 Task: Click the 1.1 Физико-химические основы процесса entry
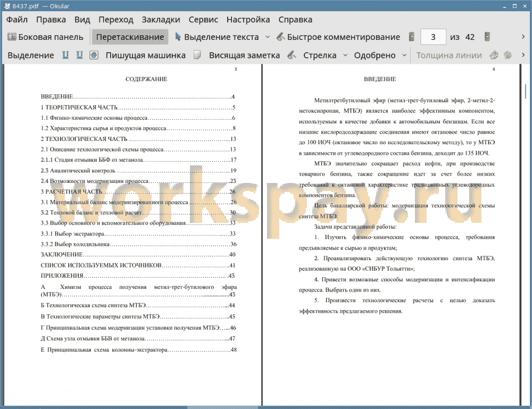[x=138, y=118]
